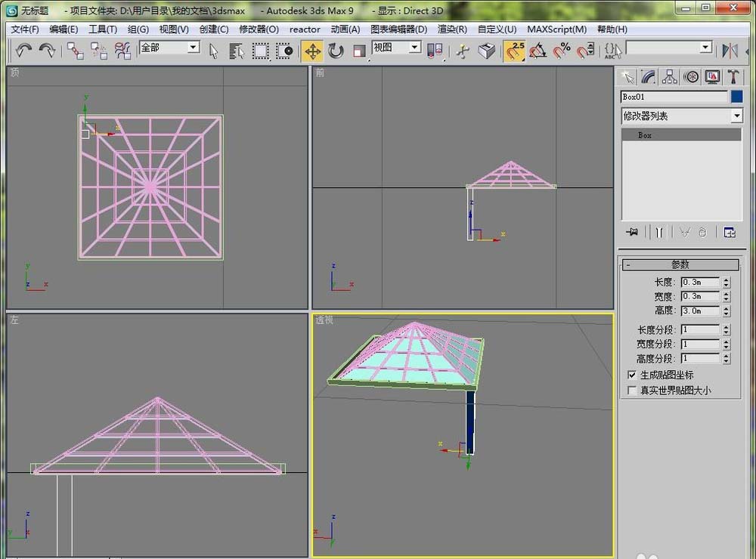Select the Box entry in modifier stack

tap(645, 135)
